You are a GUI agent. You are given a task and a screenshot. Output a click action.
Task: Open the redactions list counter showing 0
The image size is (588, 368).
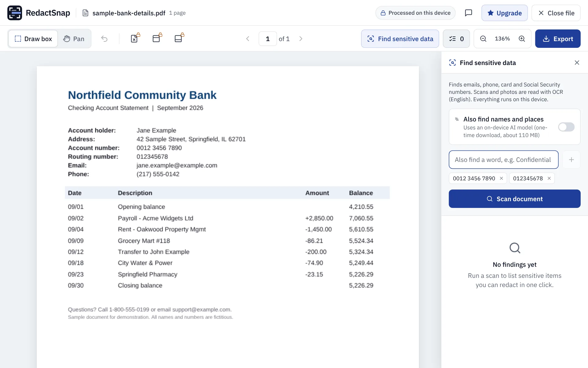(456, 39)
